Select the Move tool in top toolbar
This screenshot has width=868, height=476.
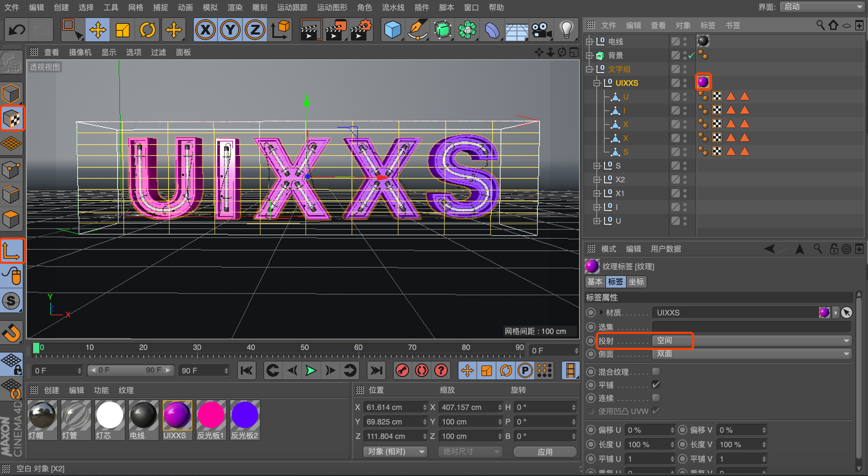click(x=98, y=30)
